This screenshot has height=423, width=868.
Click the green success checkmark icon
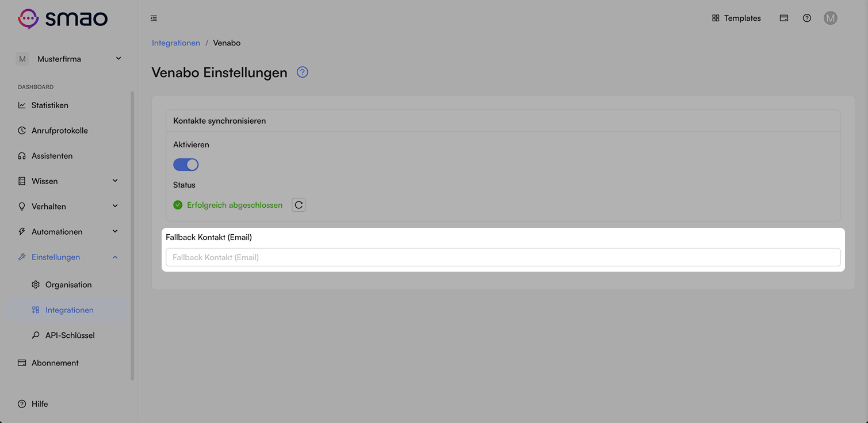pyautogui.click(x=178, y=205)
